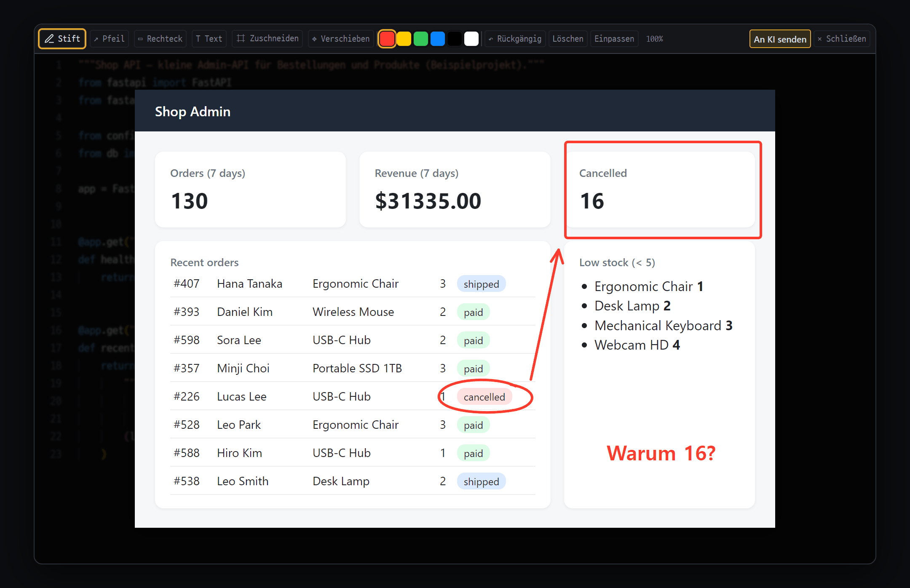The image size is (910, 588).
Task: Click Ergonomic Chair in Low stock list
Action: (x=649, y=286)
